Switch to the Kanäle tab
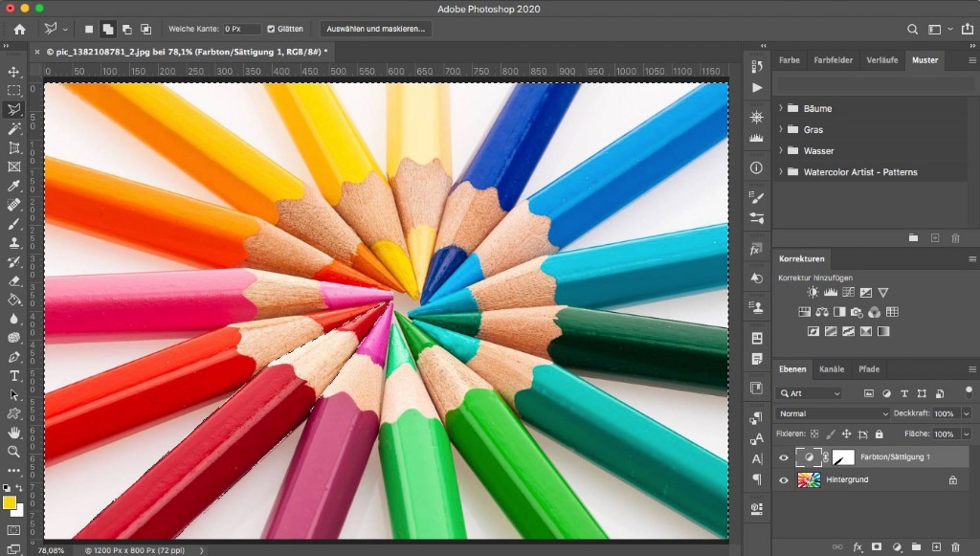Viewport: 980px width, 556px height. (x=832, y=368)
